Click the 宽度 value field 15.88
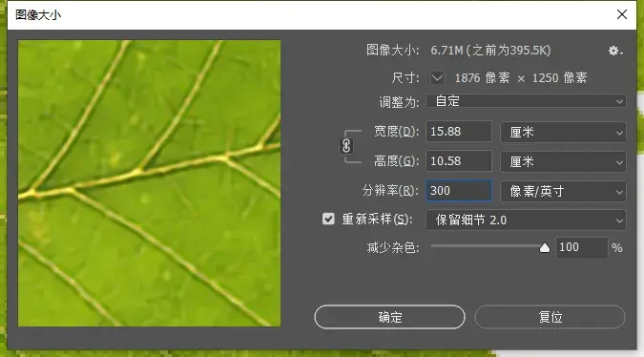 [459, 132]
